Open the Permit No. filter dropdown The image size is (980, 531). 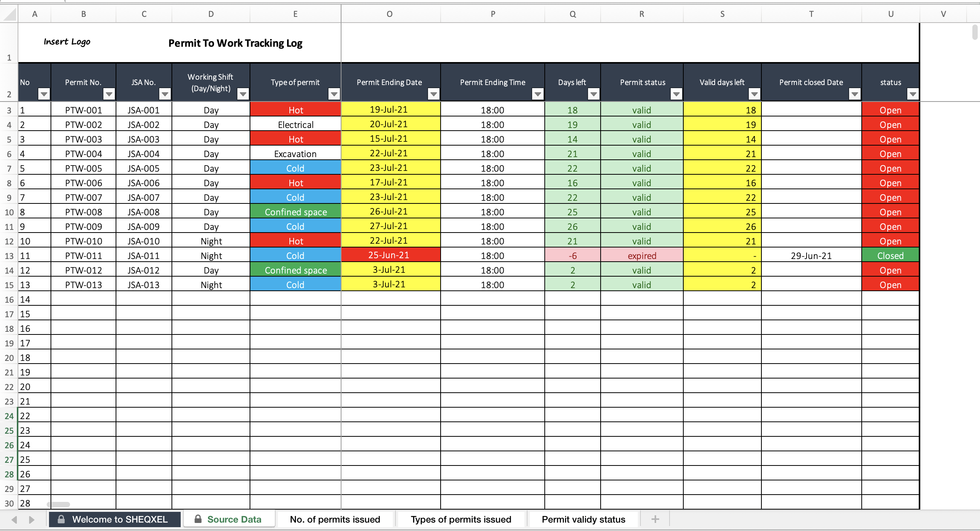point(109,93)
